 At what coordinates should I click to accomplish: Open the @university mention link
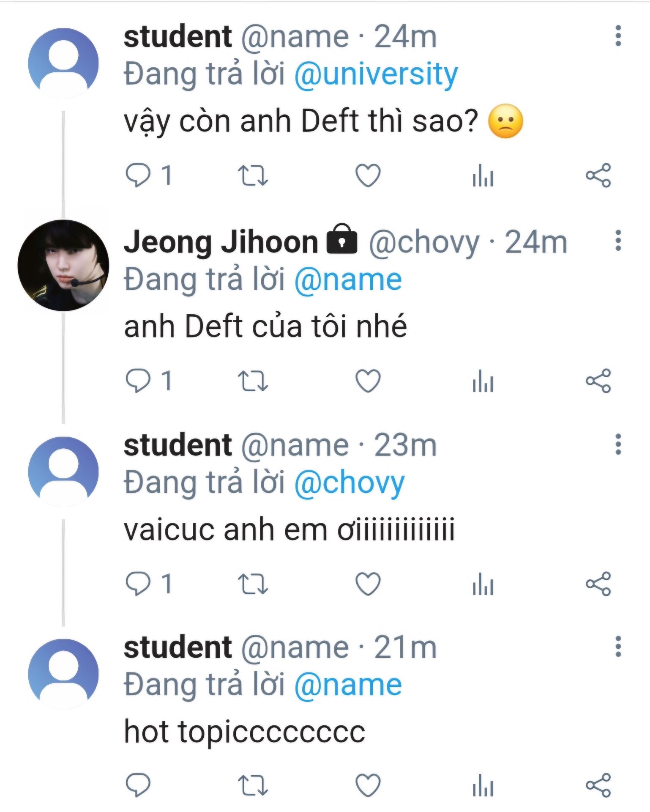pos(376,74)
